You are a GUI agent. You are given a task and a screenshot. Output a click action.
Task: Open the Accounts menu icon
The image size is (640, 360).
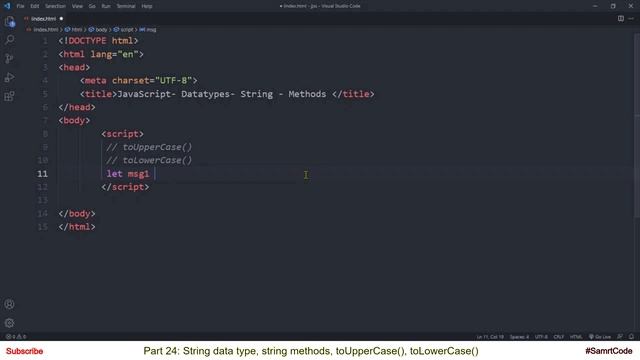click(x=9, y=304)
